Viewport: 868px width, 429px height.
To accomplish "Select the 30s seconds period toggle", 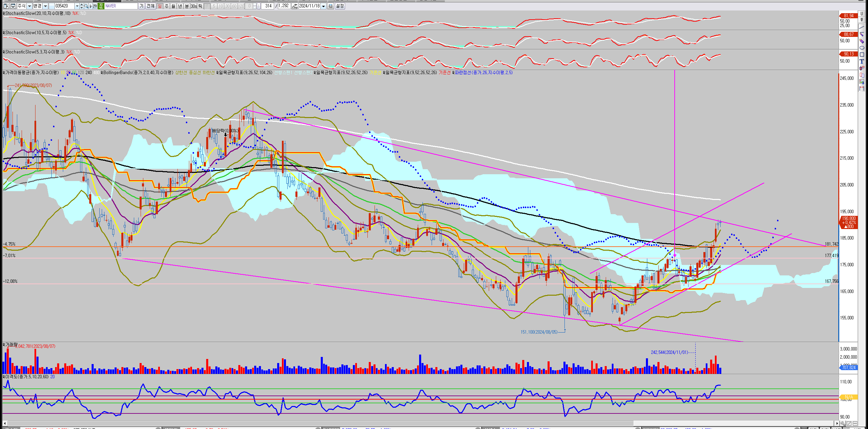I will click(194, 6).
